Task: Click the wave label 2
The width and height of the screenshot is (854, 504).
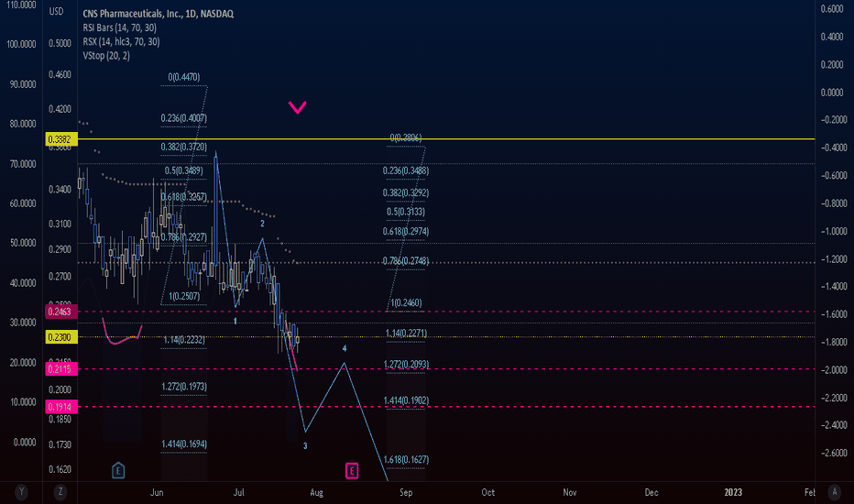Action: coord(262,224)
